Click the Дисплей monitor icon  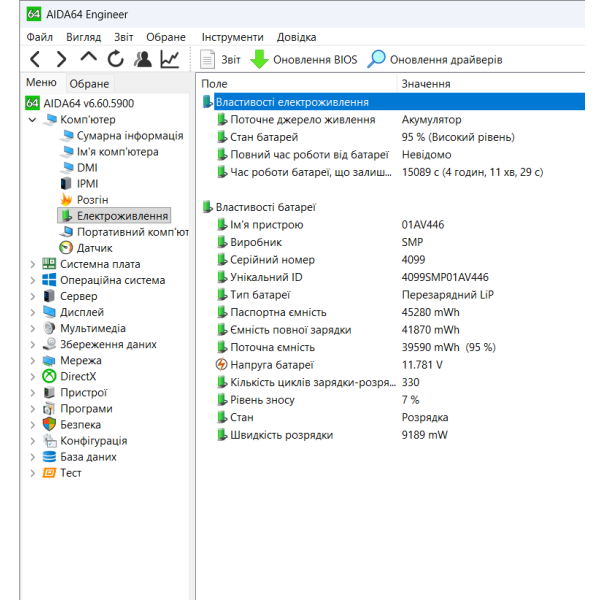point(49,312)
